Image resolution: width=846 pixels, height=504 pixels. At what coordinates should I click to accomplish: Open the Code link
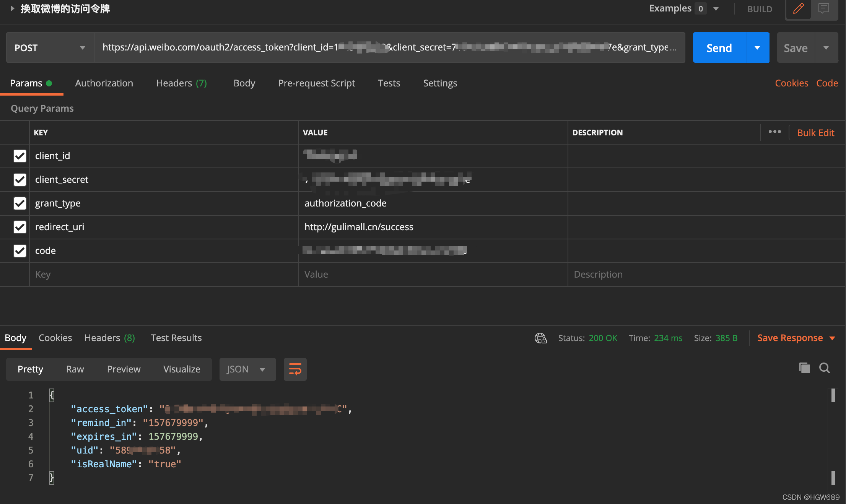coord(827,83)
